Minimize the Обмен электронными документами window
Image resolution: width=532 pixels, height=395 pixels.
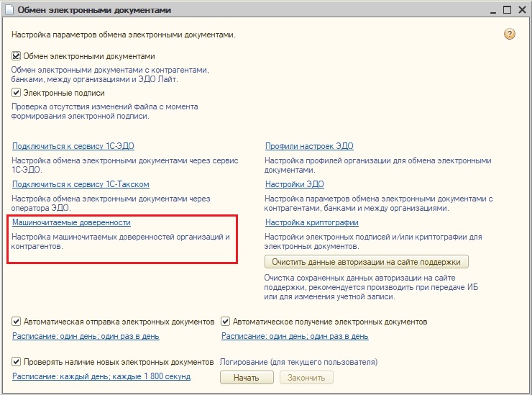click(493, 11)
